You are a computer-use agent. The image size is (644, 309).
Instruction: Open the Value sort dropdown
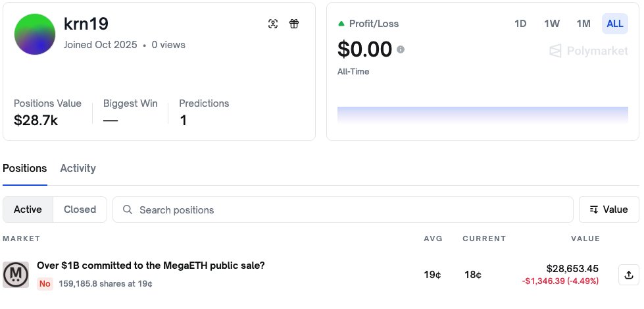(608, 210)
